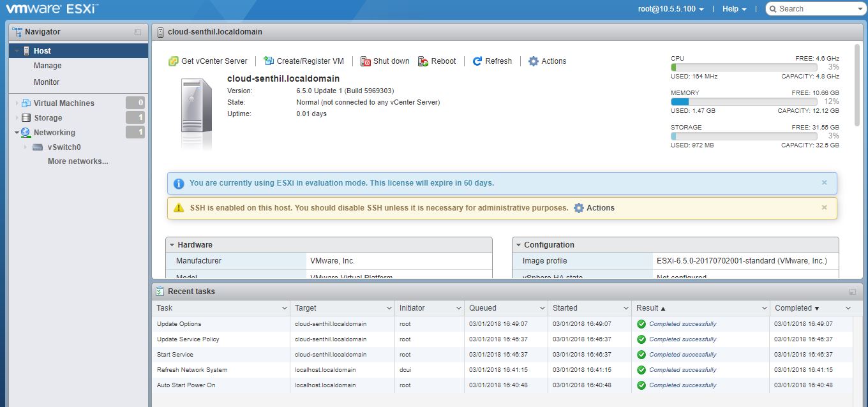Pin the Navigator panel
This screenshot has width=868, height=407.
137,32
